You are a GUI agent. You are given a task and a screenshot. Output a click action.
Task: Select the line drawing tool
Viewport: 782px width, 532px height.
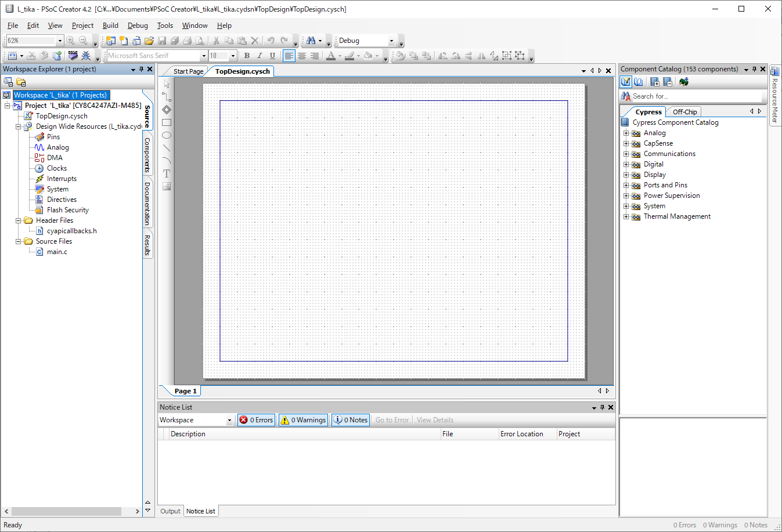[x=167, y=148]
